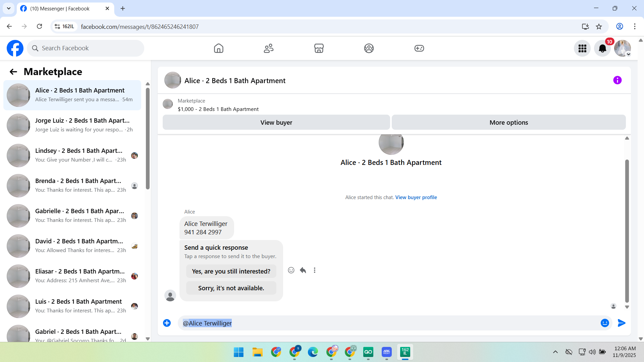Open the notifications bell icon
Viewport: 644px width, 362px height.
(x=602, y=49)
